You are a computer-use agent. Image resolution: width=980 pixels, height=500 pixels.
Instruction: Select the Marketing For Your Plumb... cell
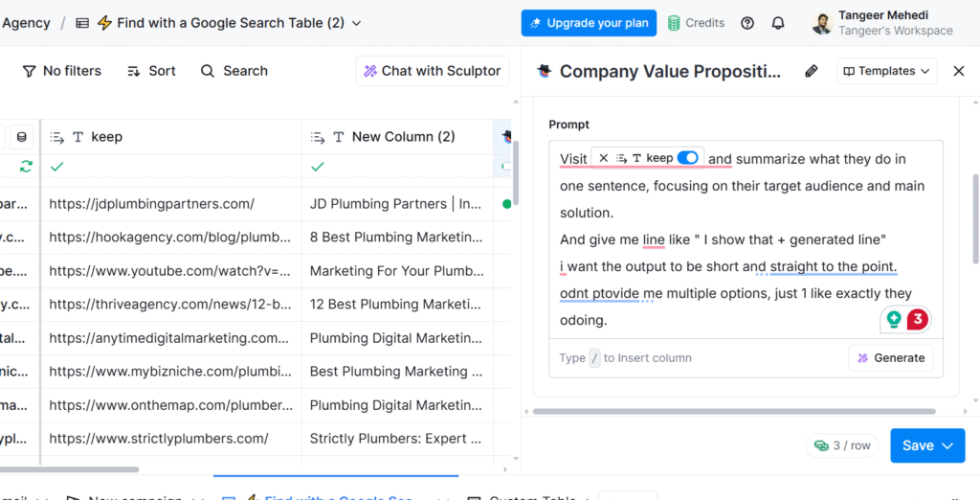tap(397, 271)
